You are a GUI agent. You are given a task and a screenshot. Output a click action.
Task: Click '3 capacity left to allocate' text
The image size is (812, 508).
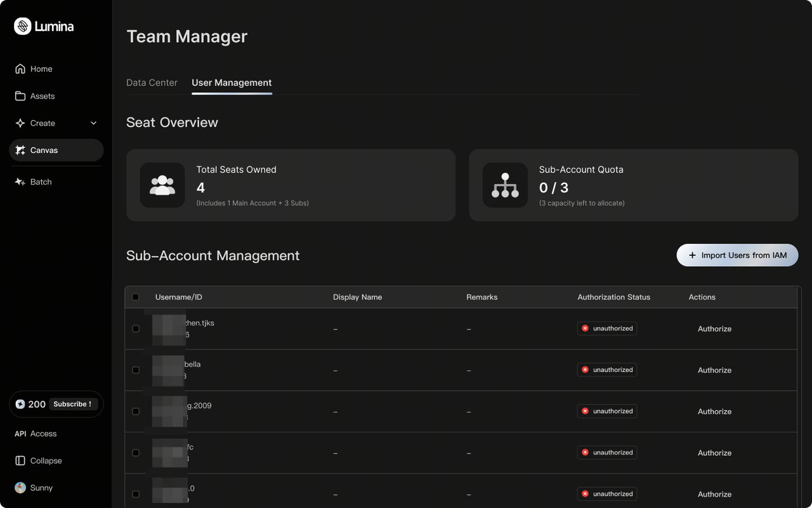tap(582, 203)
